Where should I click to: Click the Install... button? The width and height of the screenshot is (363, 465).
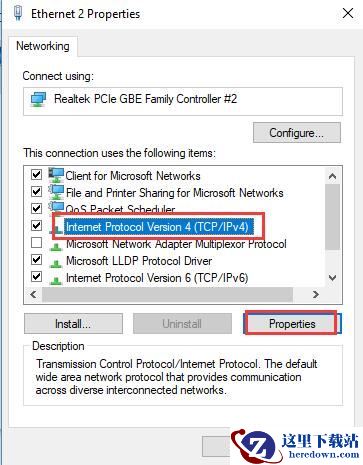pyautogui.click(x=73, y=324)
